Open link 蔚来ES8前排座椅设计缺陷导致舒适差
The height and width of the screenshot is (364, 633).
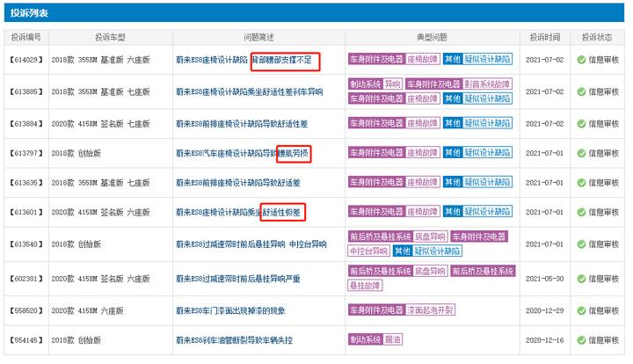pyautogui.click(x=237, y=182)
